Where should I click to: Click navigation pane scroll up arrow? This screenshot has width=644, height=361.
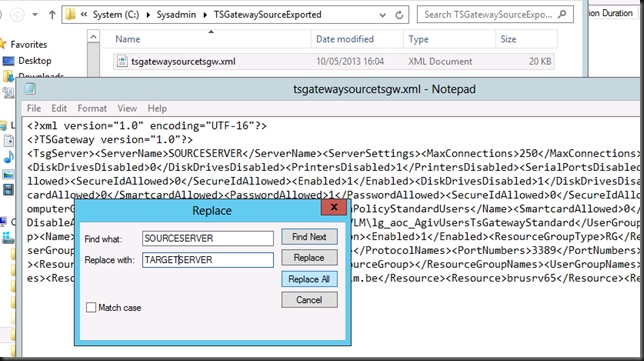[93, 37]
